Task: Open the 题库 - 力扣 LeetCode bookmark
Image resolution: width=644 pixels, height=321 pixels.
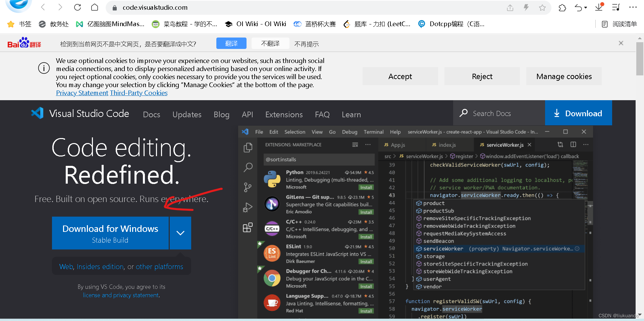Action: [x=377, y=24]
